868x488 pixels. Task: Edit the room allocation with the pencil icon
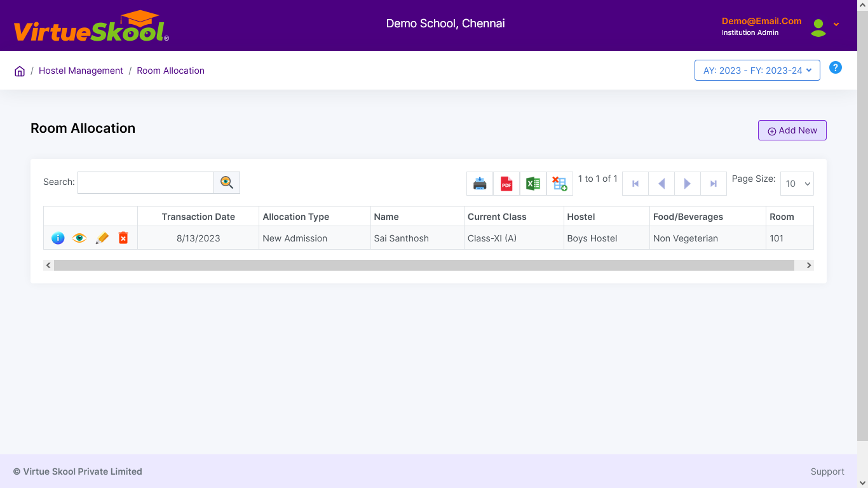102,238
